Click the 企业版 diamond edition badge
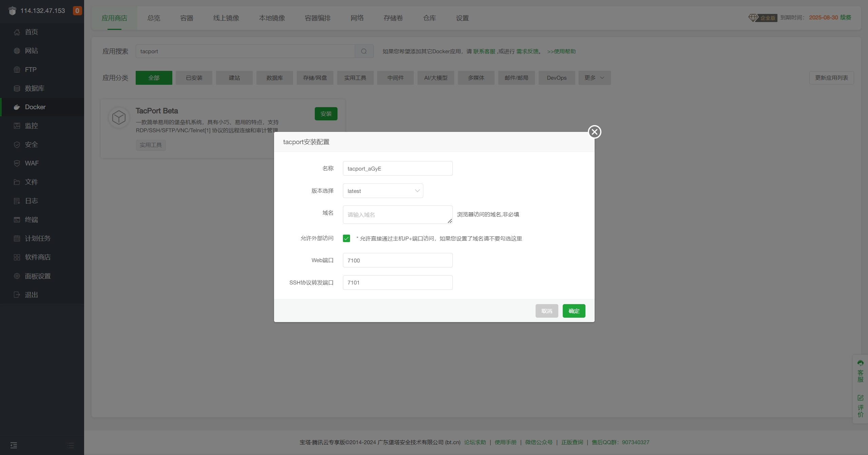Screen dimensions: 868x455 (x=763, y=18)
